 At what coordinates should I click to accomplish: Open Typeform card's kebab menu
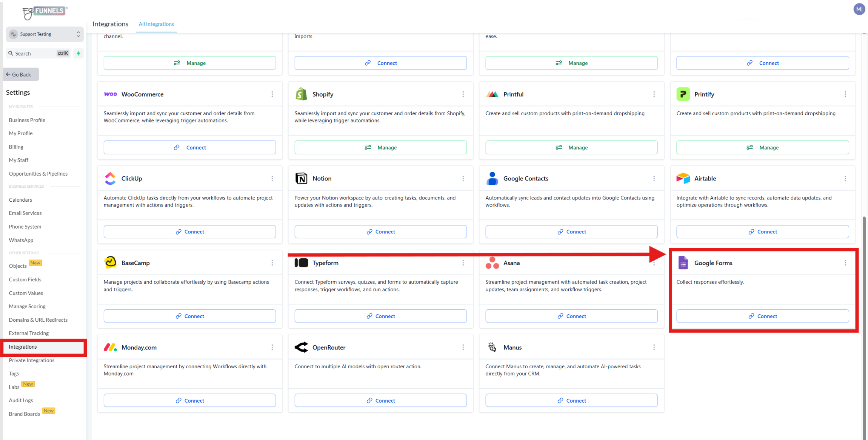(463, 263)
